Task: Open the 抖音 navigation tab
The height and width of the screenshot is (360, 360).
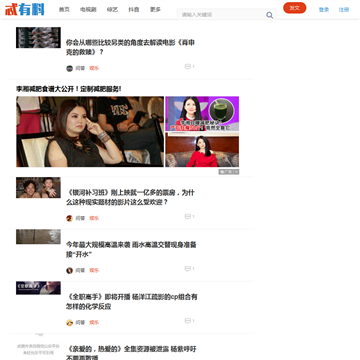Action: pos(134,10)
